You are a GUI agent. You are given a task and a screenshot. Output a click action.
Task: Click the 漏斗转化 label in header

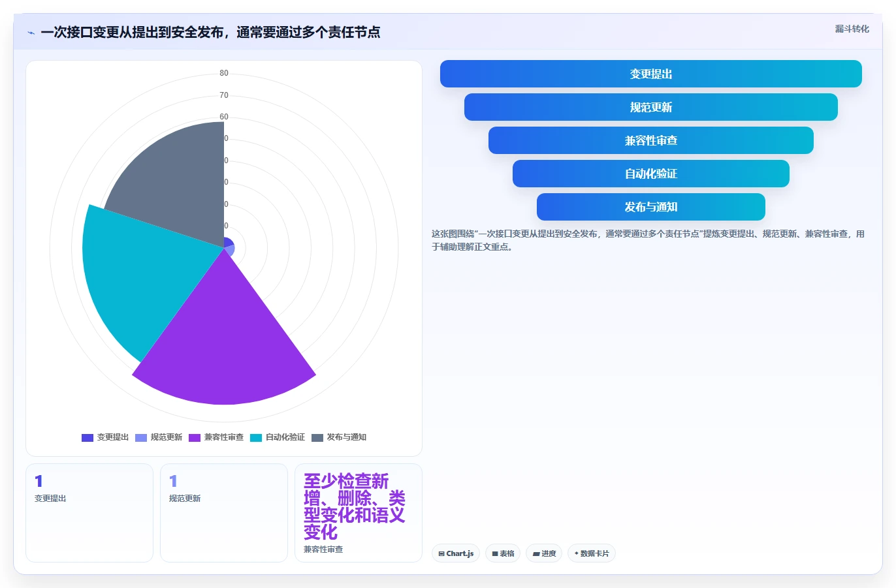click(852, 29)
